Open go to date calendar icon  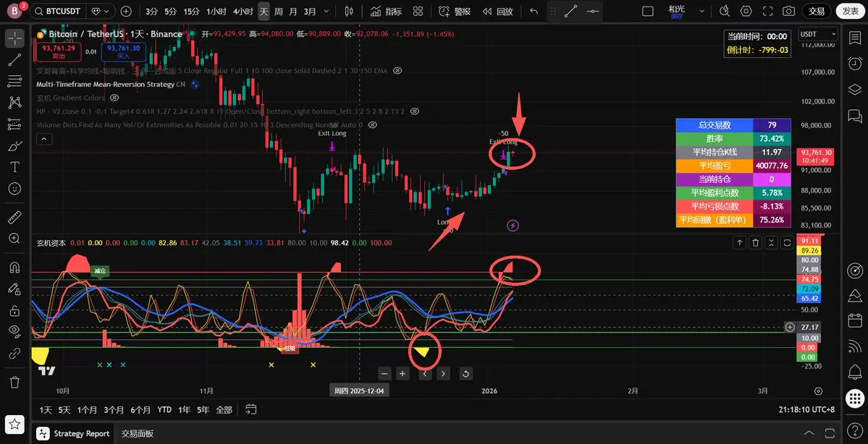(x=250, y=410)
